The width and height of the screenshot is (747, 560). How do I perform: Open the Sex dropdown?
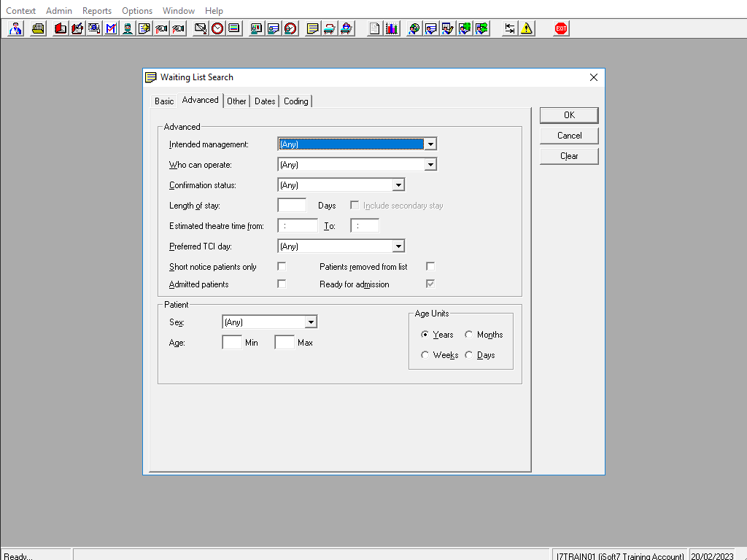[311, 322]
